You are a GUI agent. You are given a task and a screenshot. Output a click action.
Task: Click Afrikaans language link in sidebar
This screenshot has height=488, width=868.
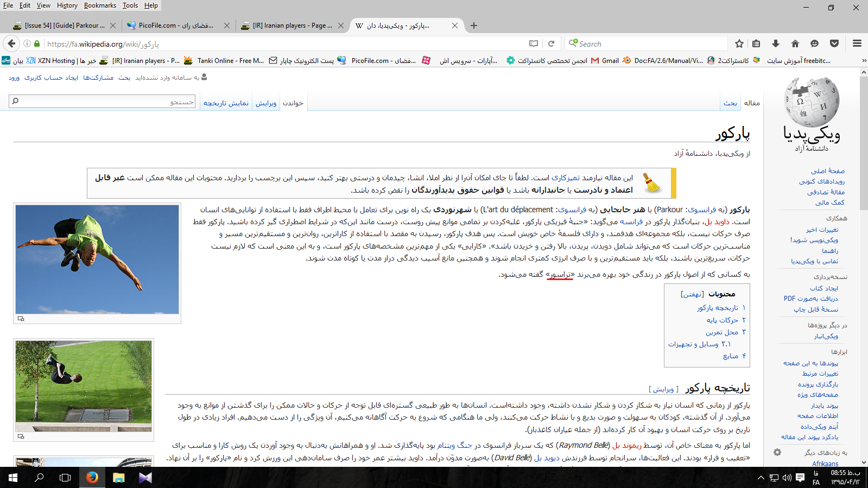[x=825, y=464]
